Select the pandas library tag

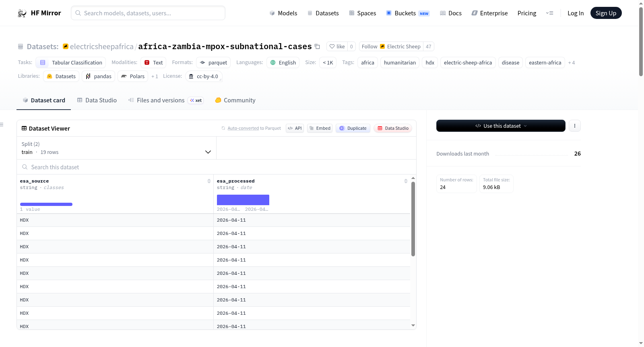point(99,76)
